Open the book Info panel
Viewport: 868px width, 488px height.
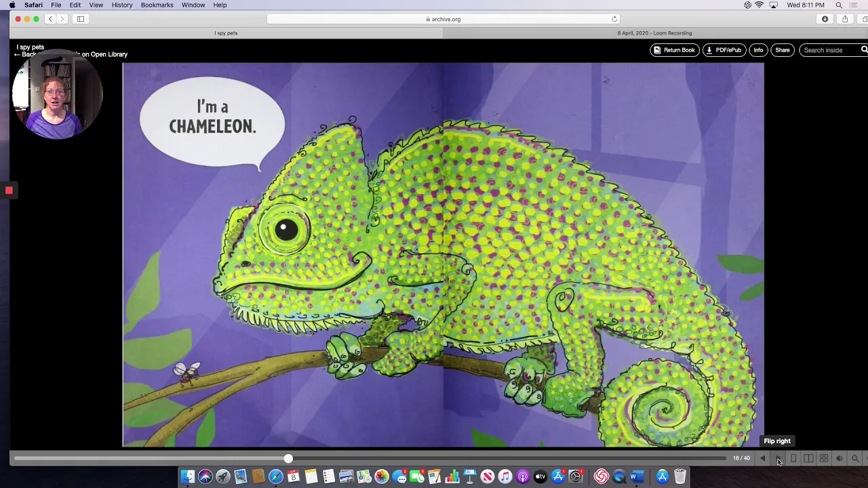pyautogui.click(x=758, y=50)
